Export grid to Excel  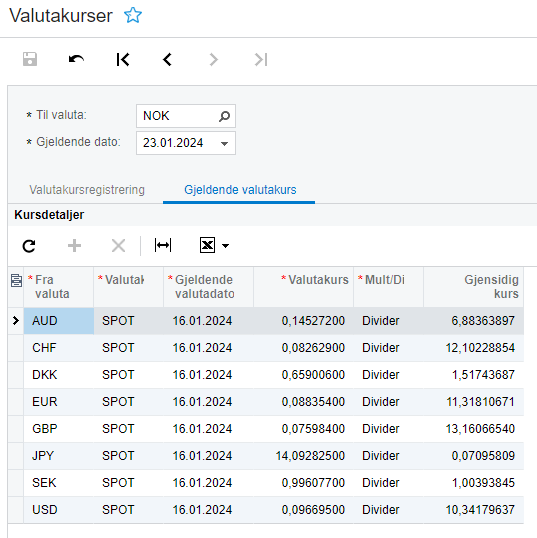click(x=207, y=246)
